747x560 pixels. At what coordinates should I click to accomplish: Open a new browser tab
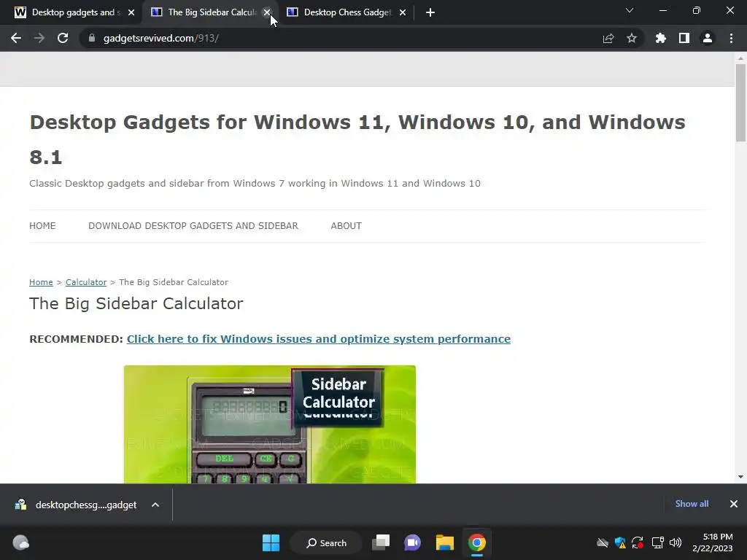click(x=430, y=12)
